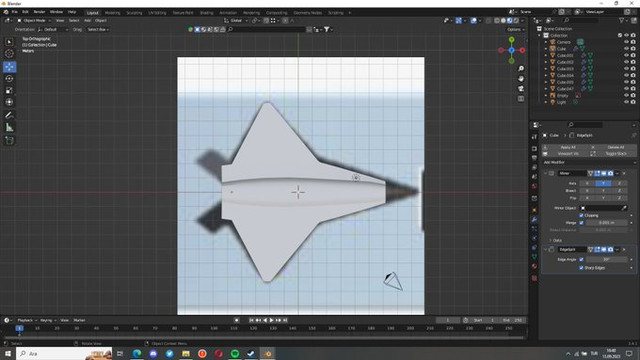
Task: Toggle Collection exclude checkbox in outliner
Action: (620, 36)
